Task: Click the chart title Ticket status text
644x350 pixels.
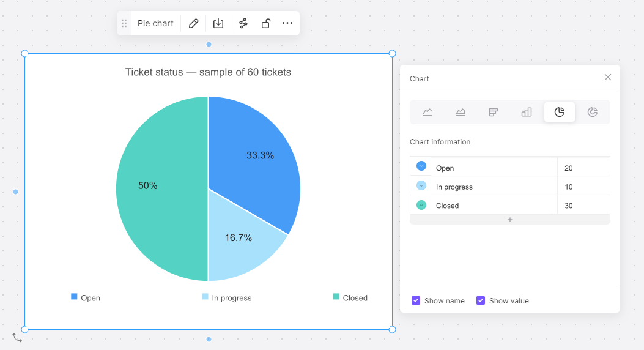Action: 208,72
